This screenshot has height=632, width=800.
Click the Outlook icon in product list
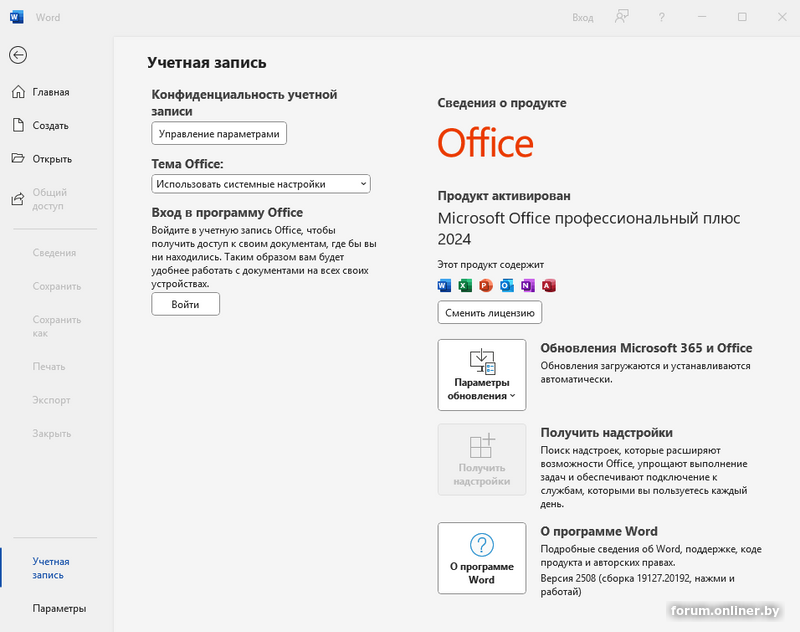tap(507, 286)
